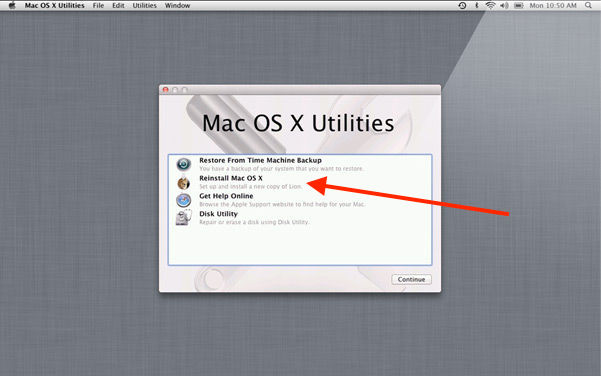Image resolution: width=601 pixels, height=376 pixels.
Task: Click the Time Machine menu bar icon
Action: pyautogui.click(x=462, y=5)
